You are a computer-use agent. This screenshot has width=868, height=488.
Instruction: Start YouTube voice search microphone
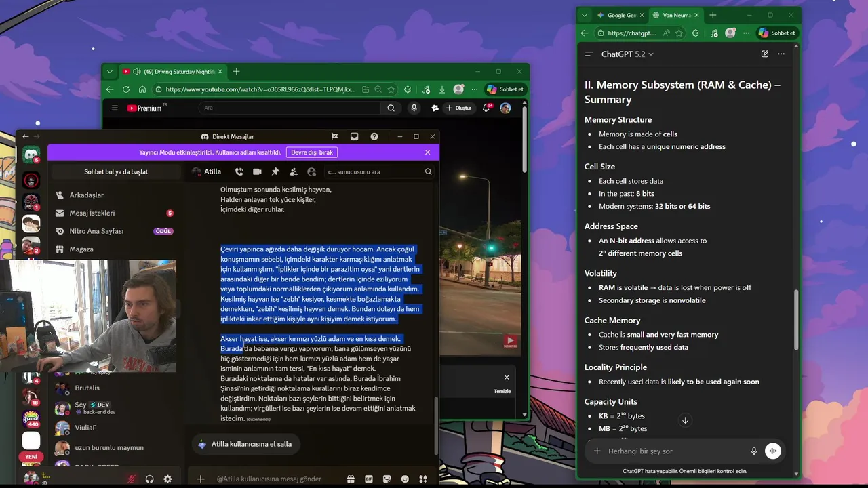coord(414,108)
